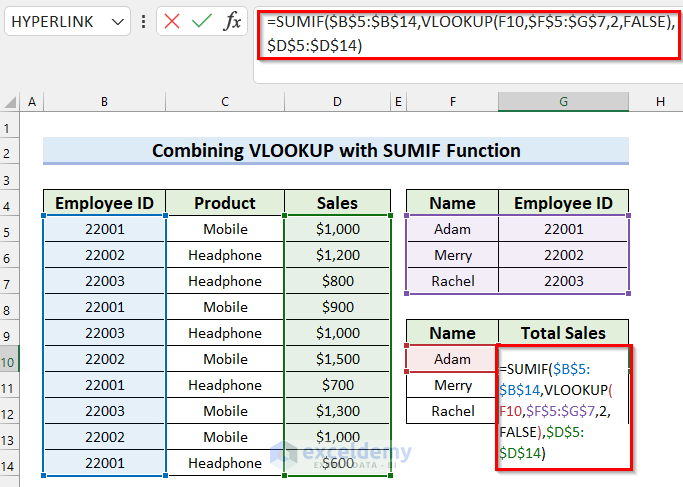Cancel the formula entry with red X
Screen dimensions: 683x487
tap(172, 21)
